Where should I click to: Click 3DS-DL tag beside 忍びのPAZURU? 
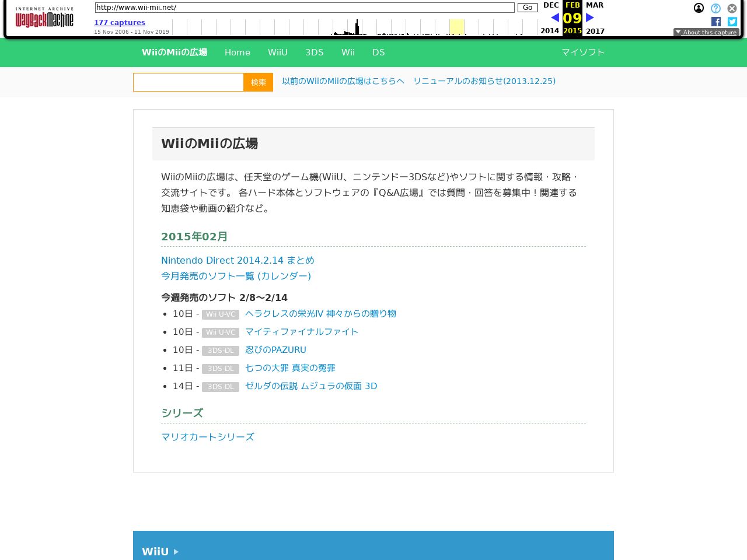point(221,351)
